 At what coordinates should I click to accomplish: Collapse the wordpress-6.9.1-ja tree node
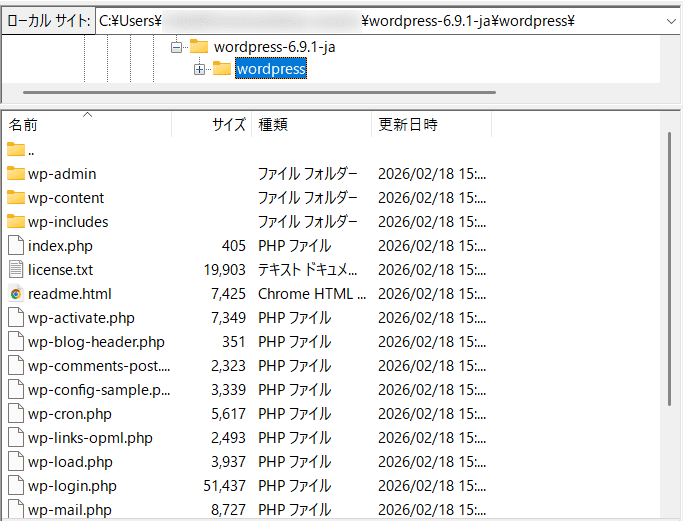[176, 47]
